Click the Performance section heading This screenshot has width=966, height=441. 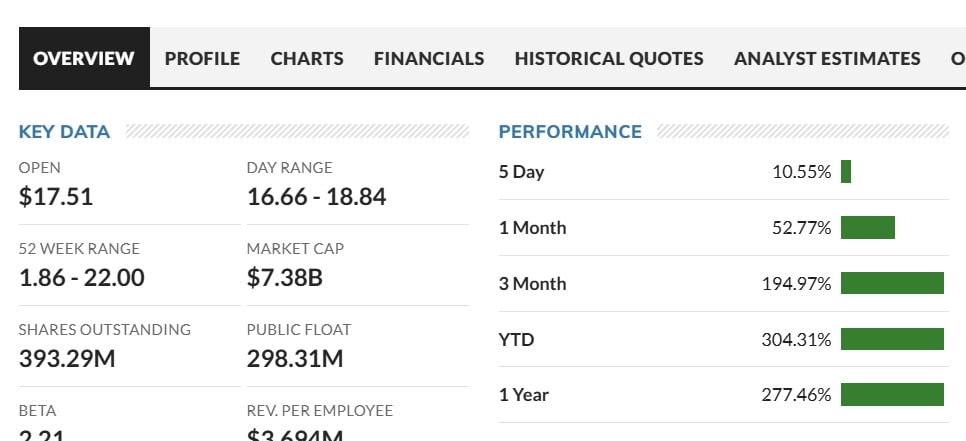pyautogui.click(x=570, y=132)
